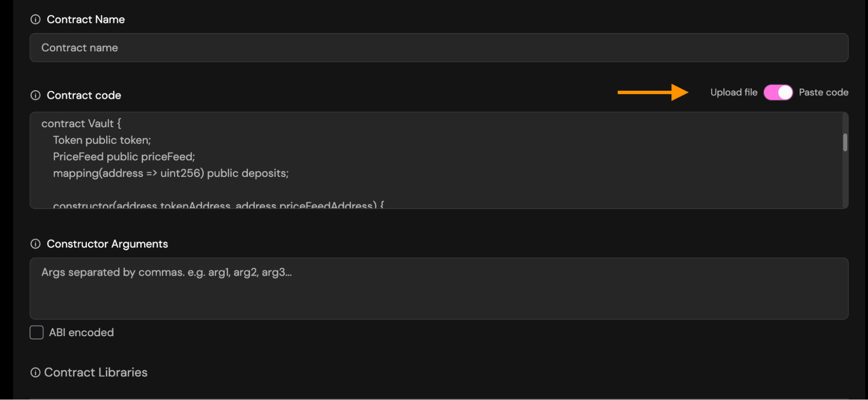Click the contract code editor scrollbar thumb
The width and height of the screenshot is (868, 400).
845,142
